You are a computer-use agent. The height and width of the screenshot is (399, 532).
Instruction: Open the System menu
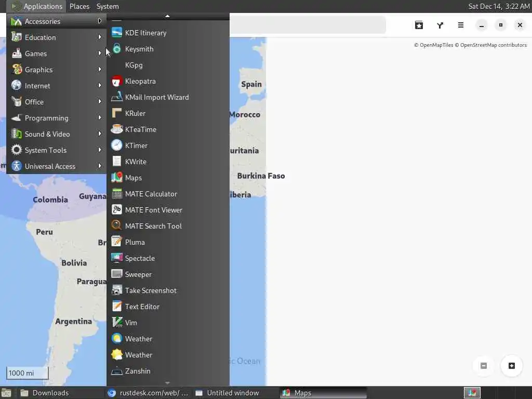[108, 6]
